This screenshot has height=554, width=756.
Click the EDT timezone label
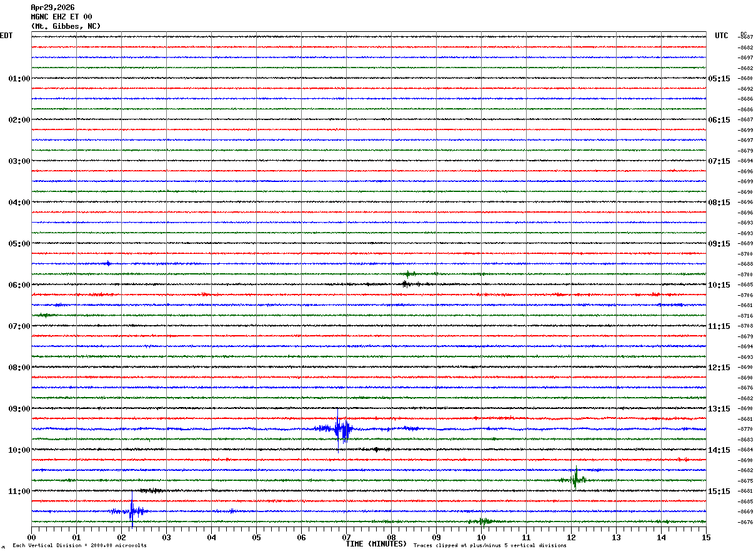coord(6,36)
